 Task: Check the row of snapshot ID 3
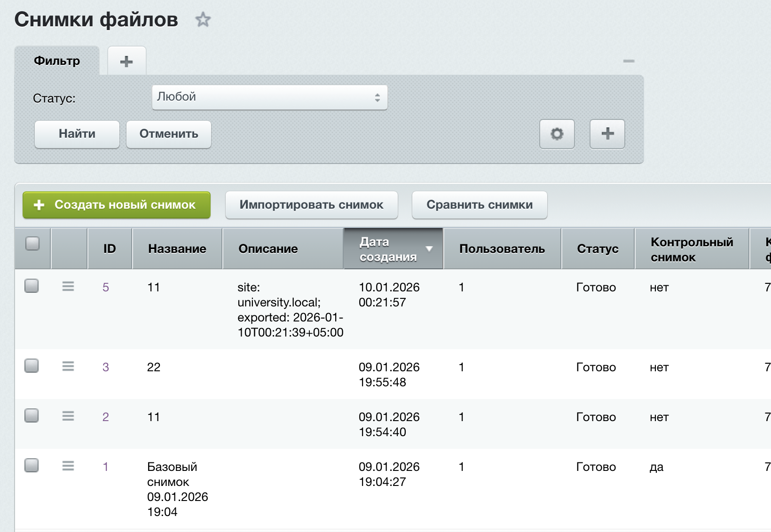[31, 366]
